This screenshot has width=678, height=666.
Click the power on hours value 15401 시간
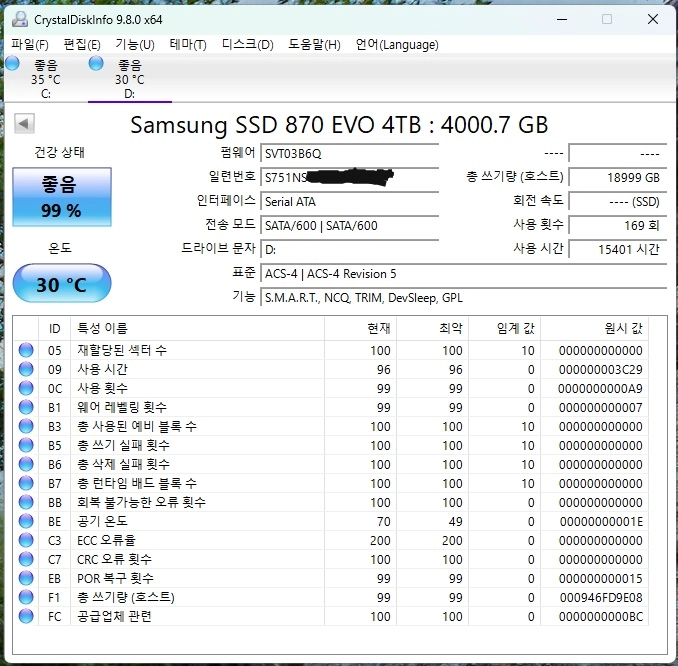pos(617,250)
